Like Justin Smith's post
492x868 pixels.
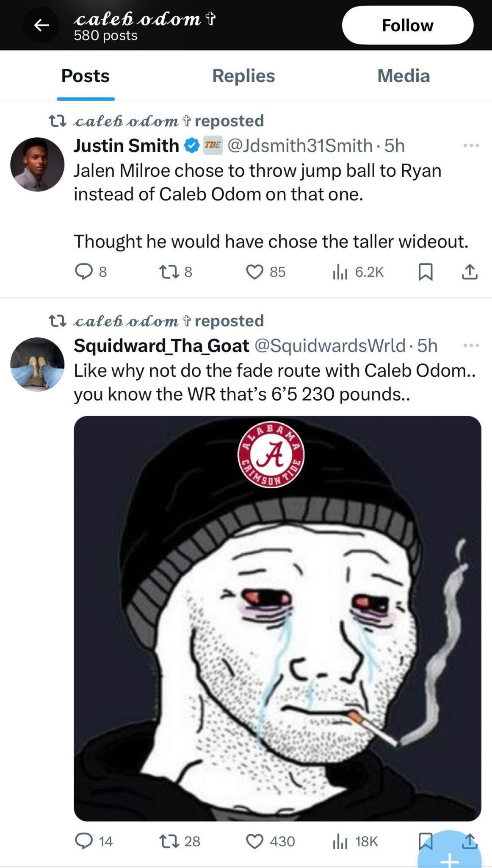[x=255, y=272]
